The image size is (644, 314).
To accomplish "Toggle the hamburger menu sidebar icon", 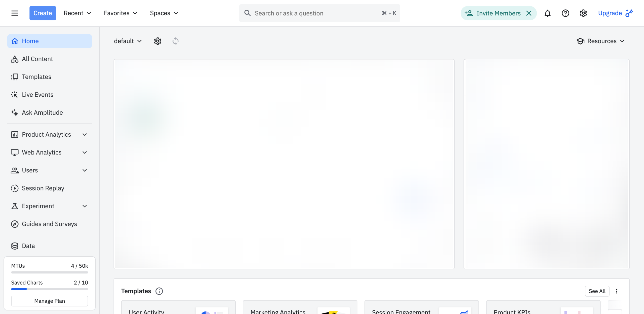I will point(15,13).
